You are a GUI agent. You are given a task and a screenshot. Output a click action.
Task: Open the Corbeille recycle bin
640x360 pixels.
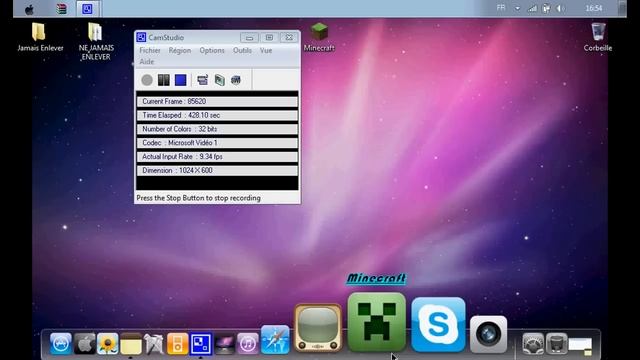(598, 37)
